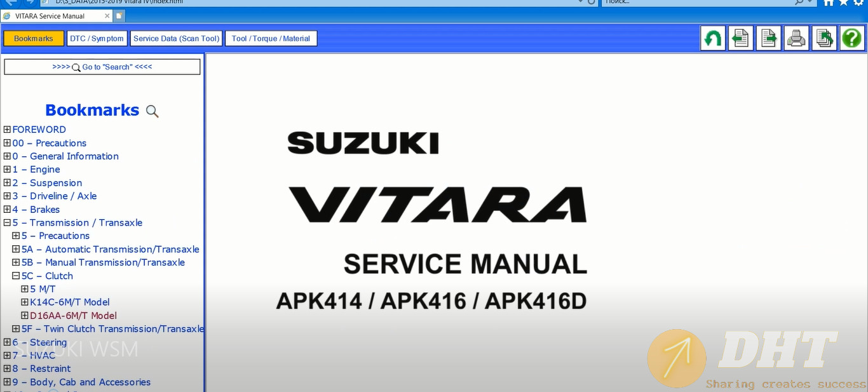
Task: Expand the 4 – Brakes section
Action: click(x=7, y=210)
